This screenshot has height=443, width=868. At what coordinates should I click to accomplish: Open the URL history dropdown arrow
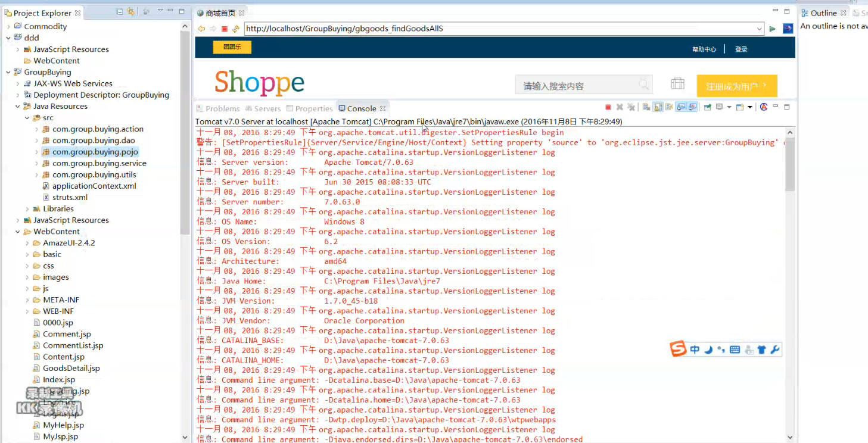[760, 29]
